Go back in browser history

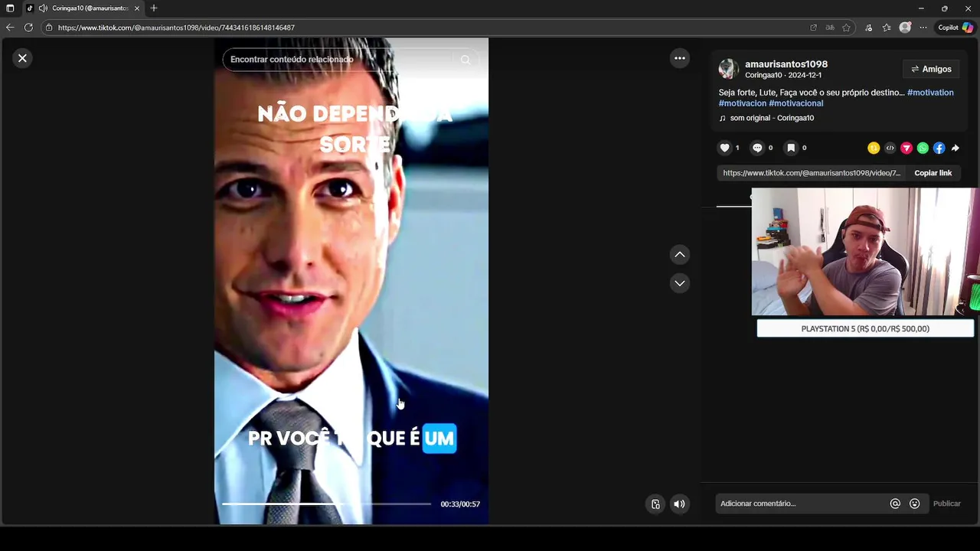click(10, 28)
